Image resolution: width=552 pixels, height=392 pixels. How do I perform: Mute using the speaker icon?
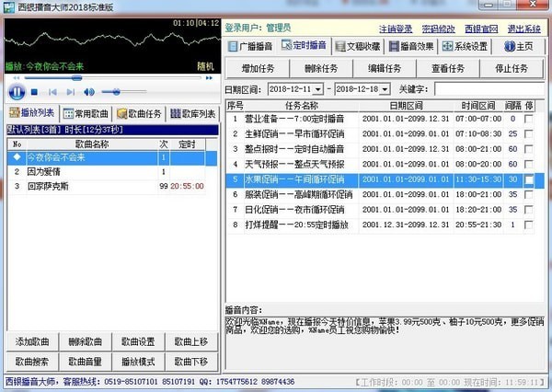pos(89,92)
